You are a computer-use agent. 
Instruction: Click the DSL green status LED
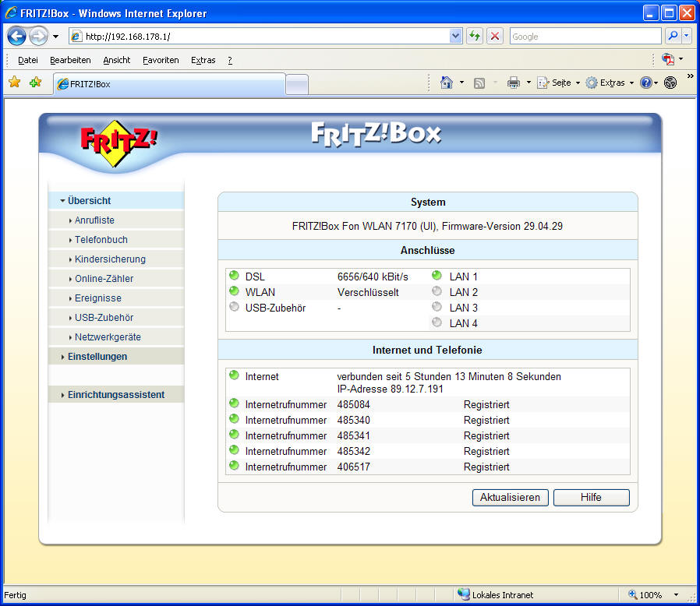pyautogui.click(x=234, y=275)
